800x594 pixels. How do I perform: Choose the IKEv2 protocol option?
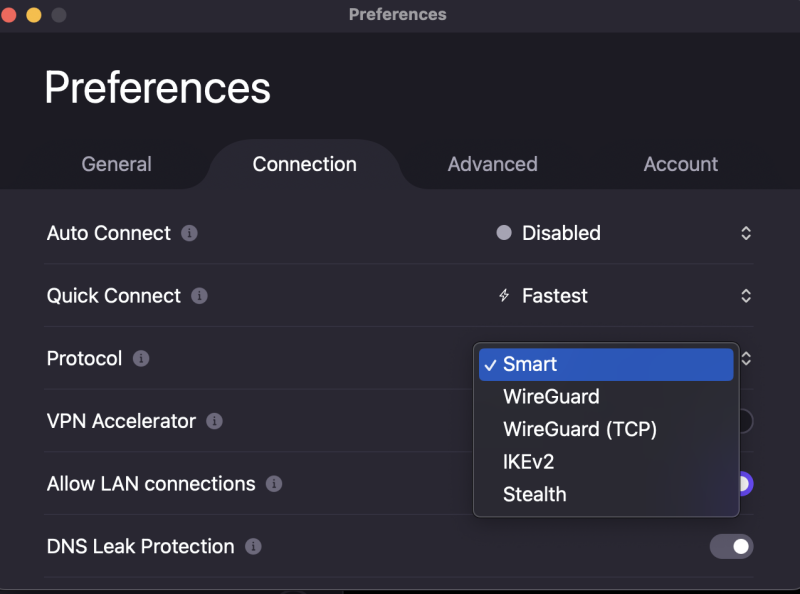click(x=606, y=462)
